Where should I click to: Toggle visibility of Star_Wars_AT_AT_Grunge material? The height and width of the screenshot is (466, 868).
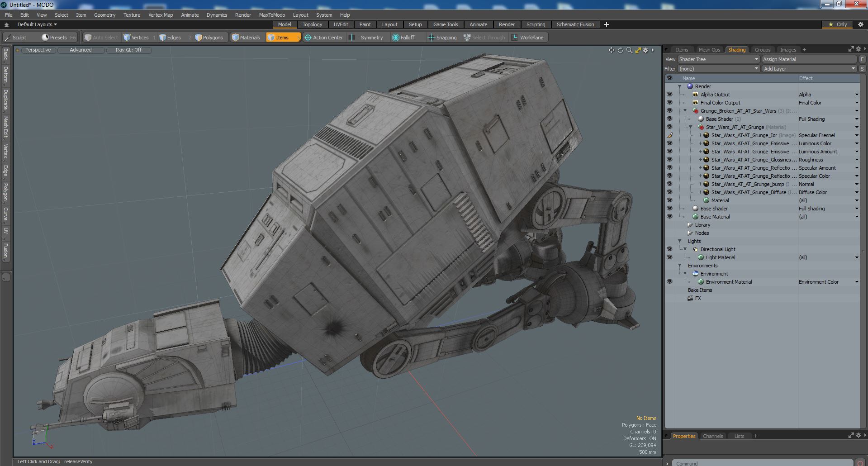coord(669,127)
